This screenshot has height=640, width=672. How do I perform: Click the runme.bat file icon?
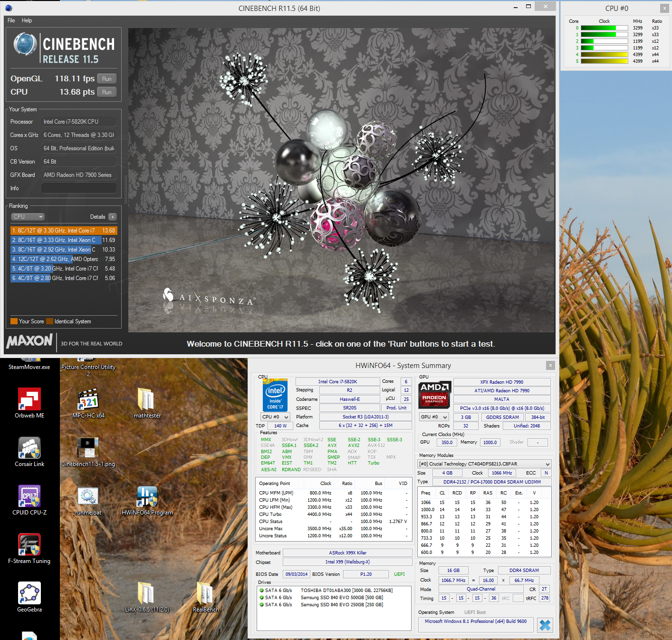(x=88, y=497)
